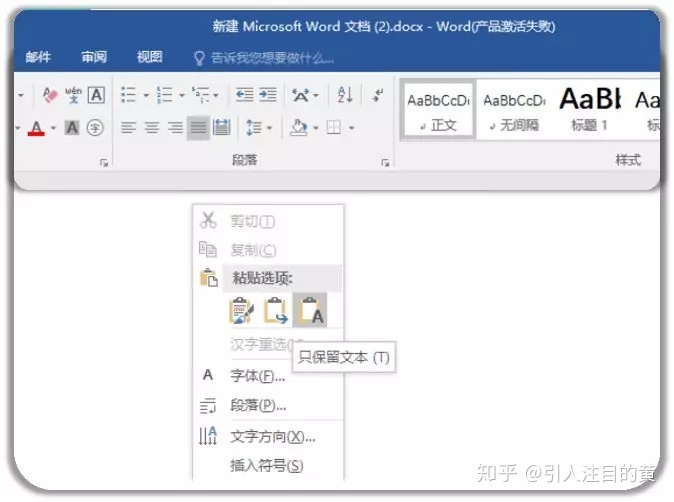The image size is (674, 502).
Task: Click Enclose Characters circled icon
Action: (x=95, y=128)
